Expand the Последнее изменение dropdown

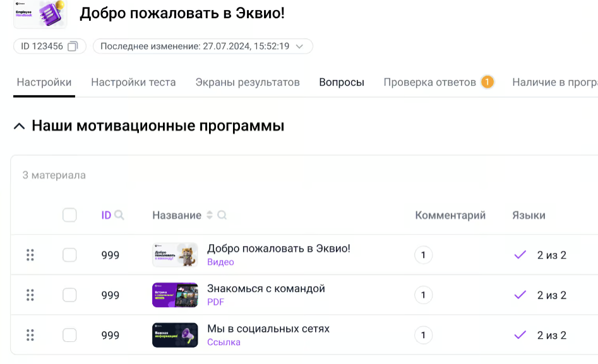[300, 46]
